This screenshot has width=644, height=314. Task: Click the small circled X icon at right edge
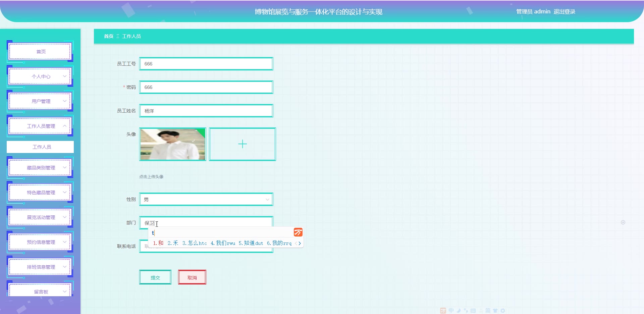[623, 222]
